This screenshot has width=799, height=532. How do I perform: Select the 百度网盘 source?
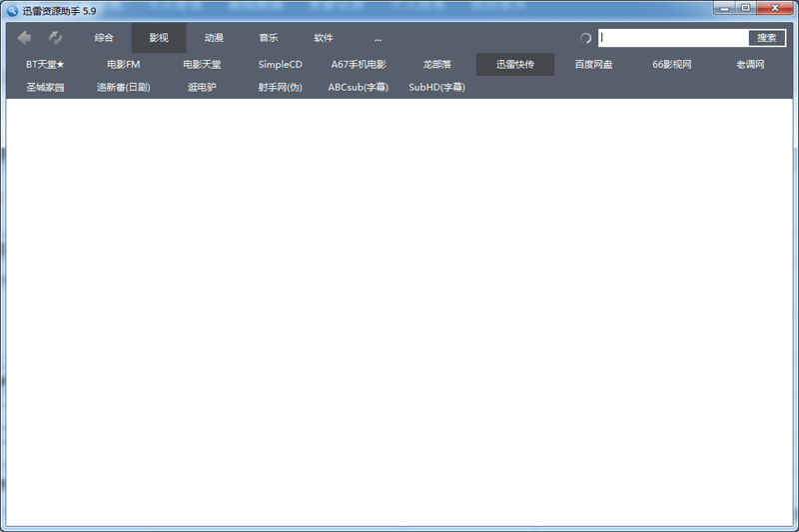point(593,65)
